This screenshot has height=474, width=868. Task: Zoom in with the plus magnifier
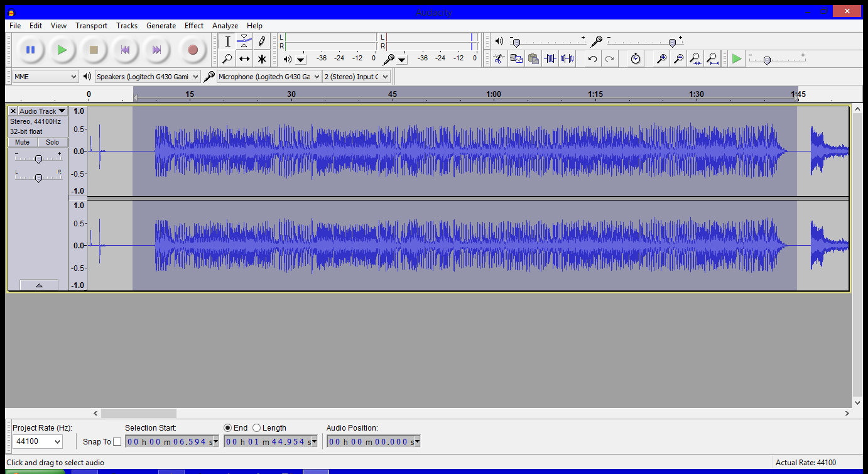pyautogui.click(x=661, y=58)
